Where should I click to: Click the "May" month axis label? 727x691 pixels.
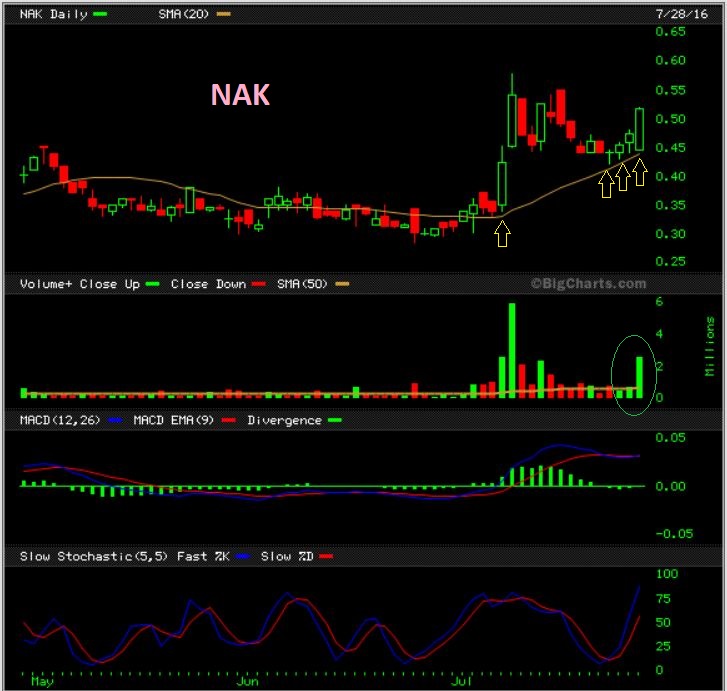coord(42,681)
